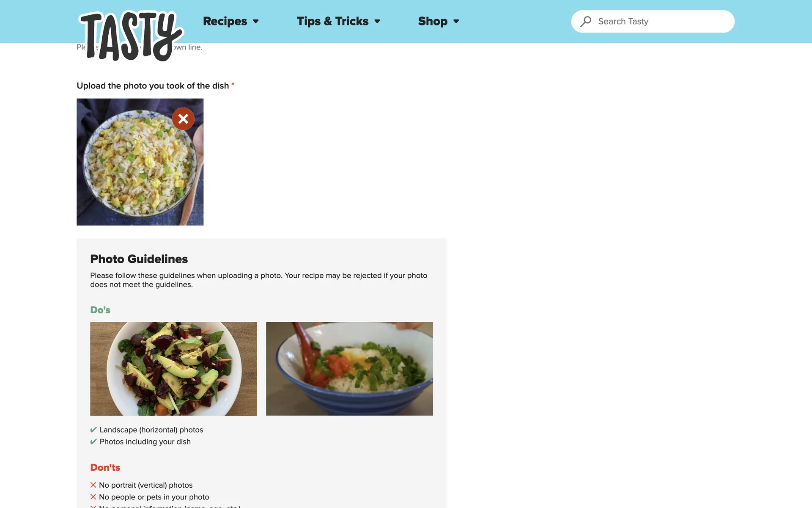Click the search magnifier icon
812x508 pixels.
(x=586, y=21)
